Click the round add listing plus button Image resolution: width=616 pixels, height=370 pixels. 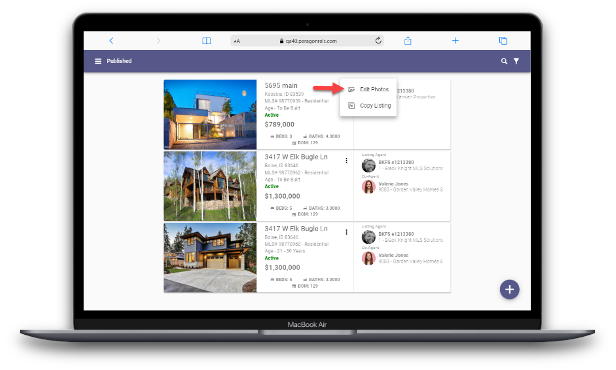coord(510,289)
